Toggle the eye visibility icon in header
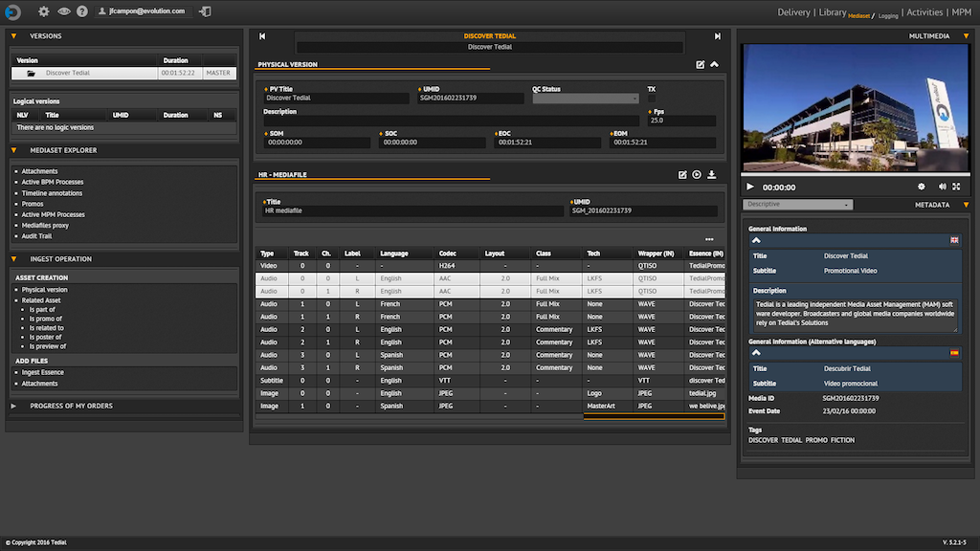 [x=64, y=11]
